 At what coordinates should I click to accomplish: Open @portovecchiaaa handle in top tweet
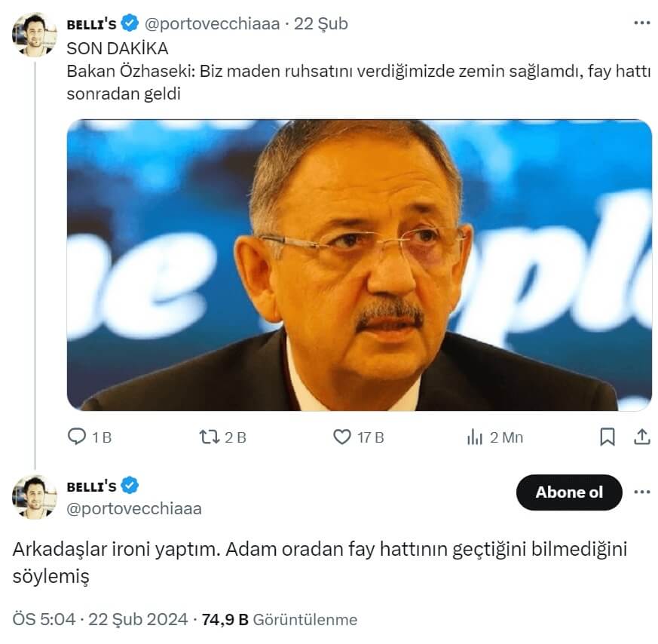[x=212, y=24]
